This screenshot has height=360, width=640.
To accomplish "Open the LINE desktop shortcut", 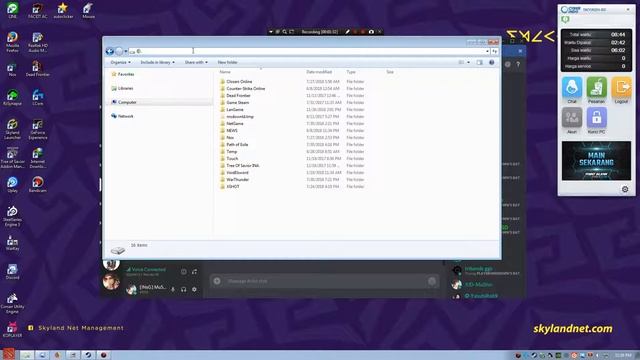I will coord(12,10).
